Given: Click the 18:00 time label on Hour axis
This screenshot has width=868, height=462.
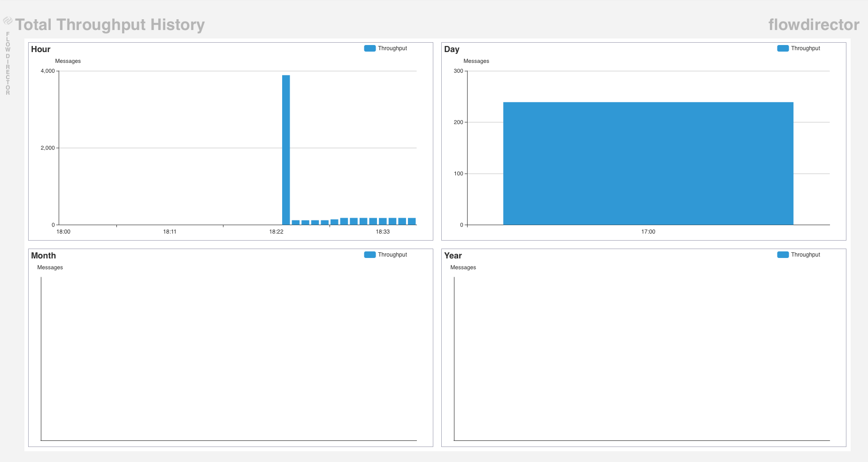Looking at the screenshot, I should [x=63, y=232].
